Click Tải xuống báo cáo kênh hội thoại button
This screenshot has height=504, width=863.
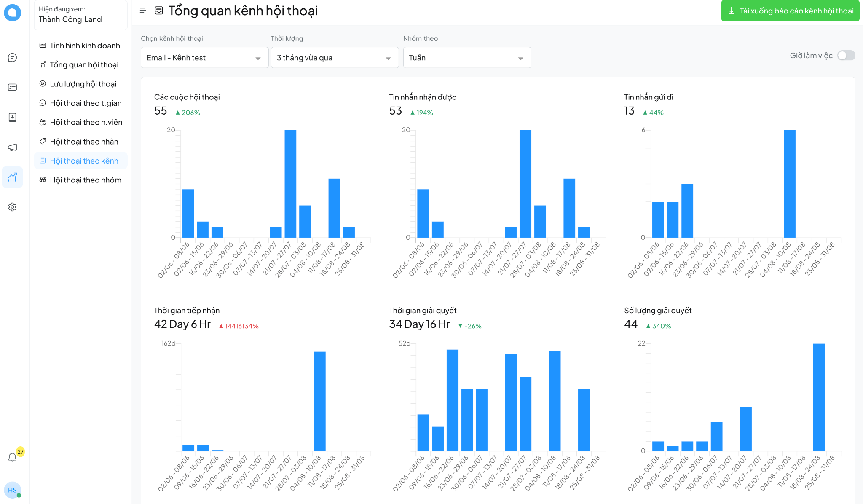click(x=790, y=11)
